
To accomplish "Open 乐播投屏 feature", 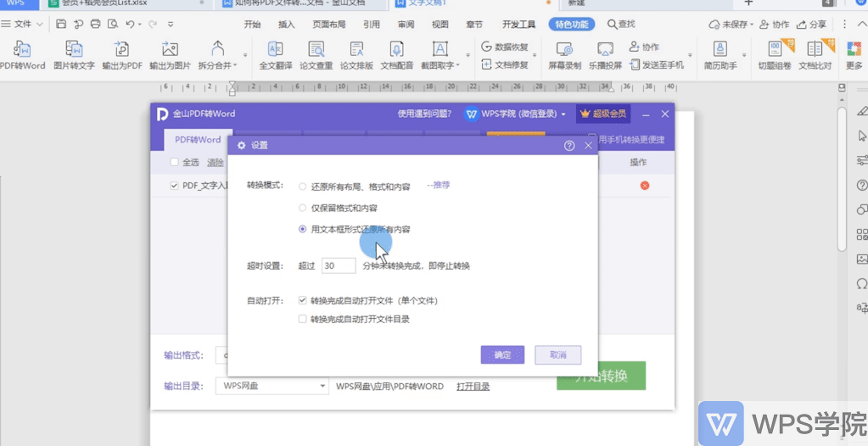I will tap(605, 55).
